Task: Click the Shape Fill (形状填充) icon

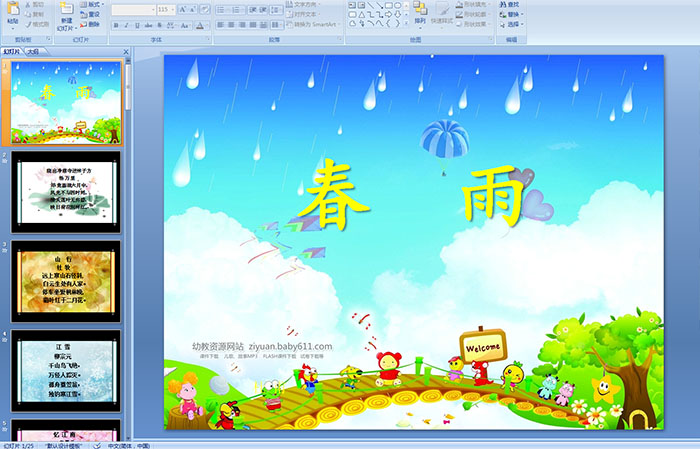Action: click(473, 4)
